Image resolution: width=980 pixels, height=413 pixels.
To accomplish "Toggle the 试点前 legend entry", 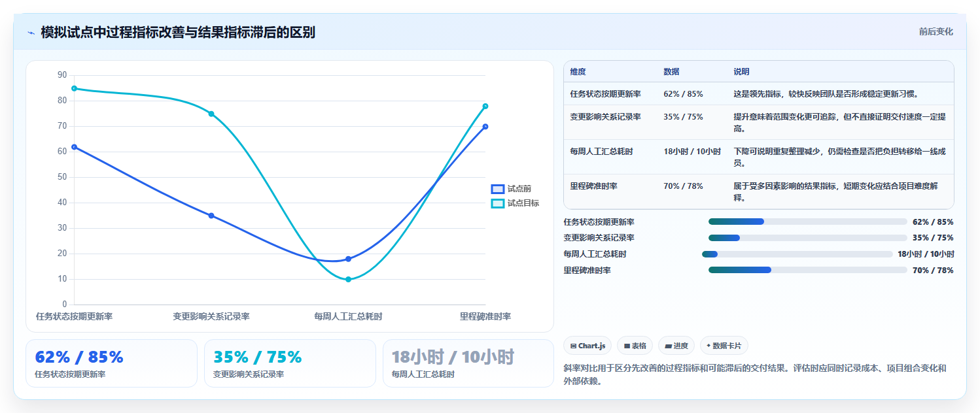I will 512,189.
